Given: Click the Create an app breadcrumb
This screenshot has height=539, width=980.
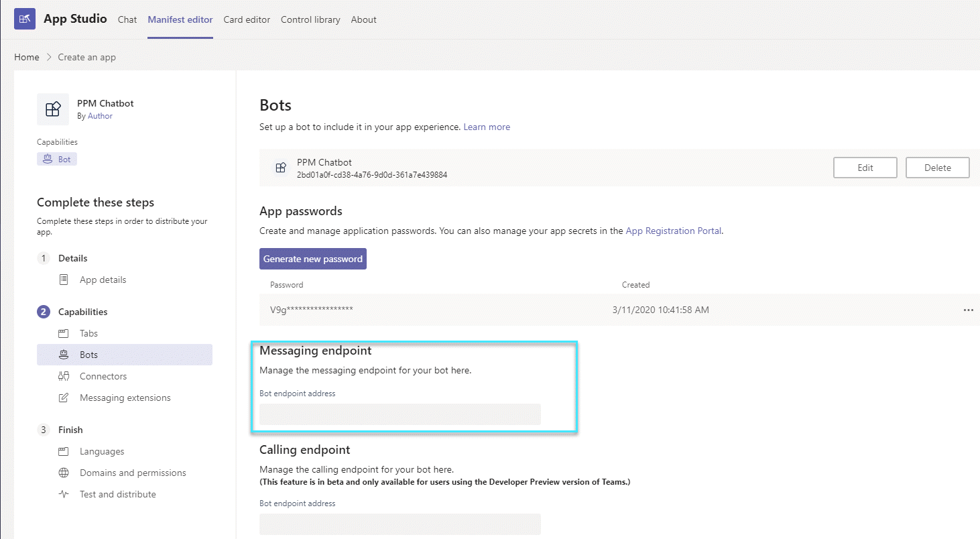Looking at the screenshot, I should [87, 57].
